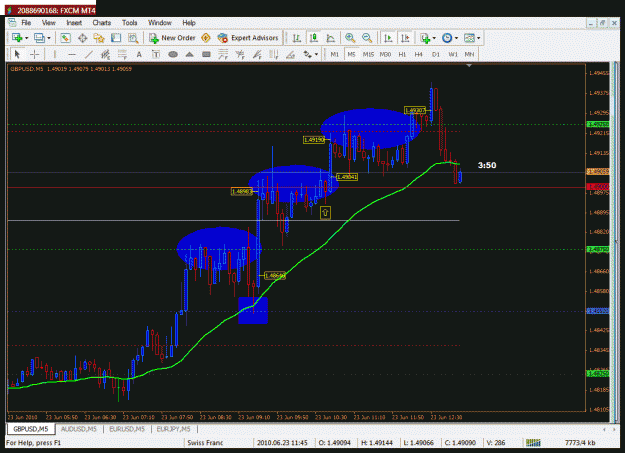Screen dimensions: 625x453
Task: Open the Indicators list icon
Action: (x=425, y=38)
